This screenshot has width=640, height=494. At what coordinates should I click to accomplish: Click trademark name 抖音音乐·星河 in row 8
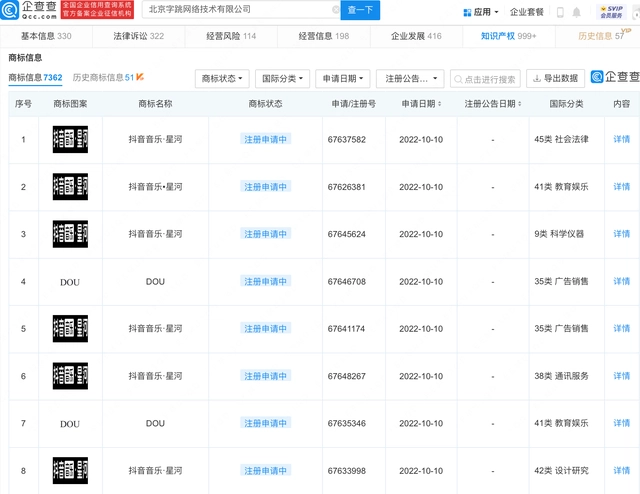155,471
